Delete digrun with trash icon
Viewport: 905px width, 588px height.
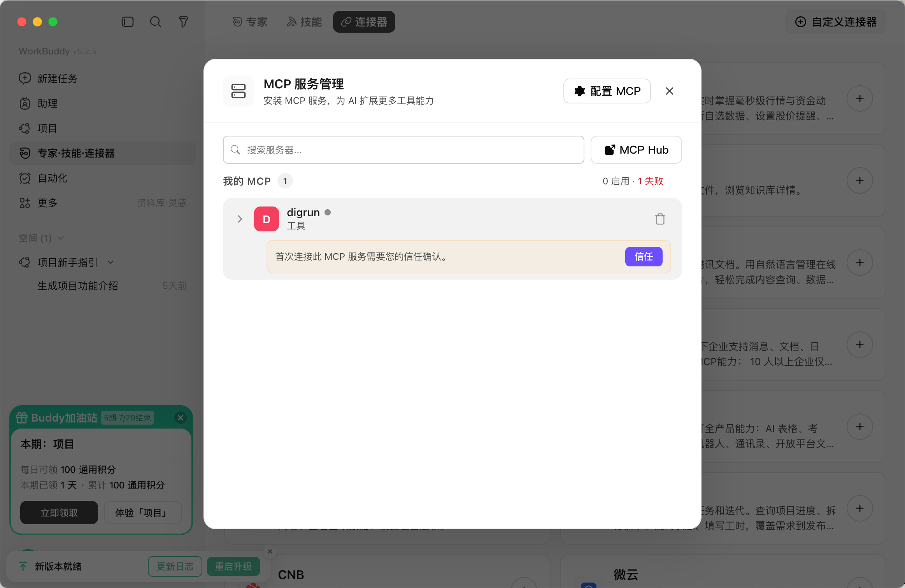660,219
